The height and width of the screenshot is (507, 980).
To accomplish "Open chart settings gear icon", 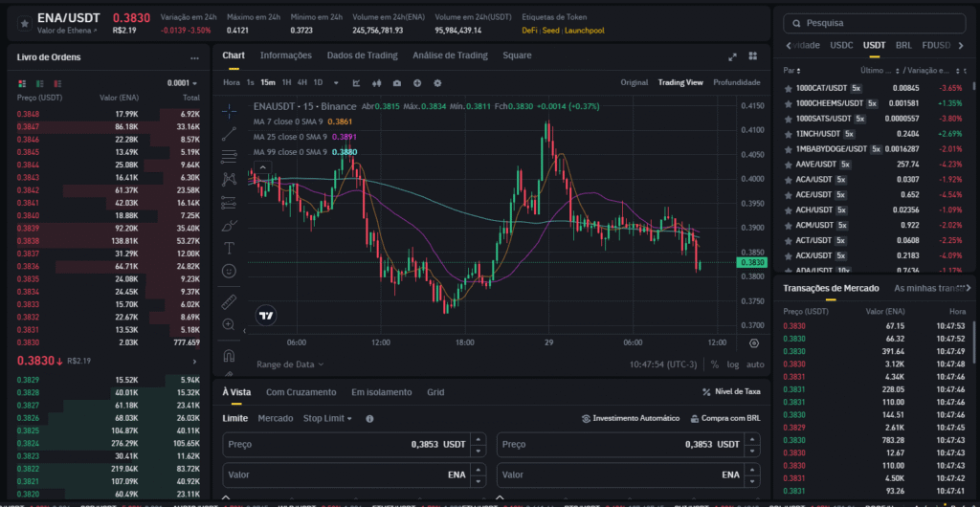I will 437,83.
